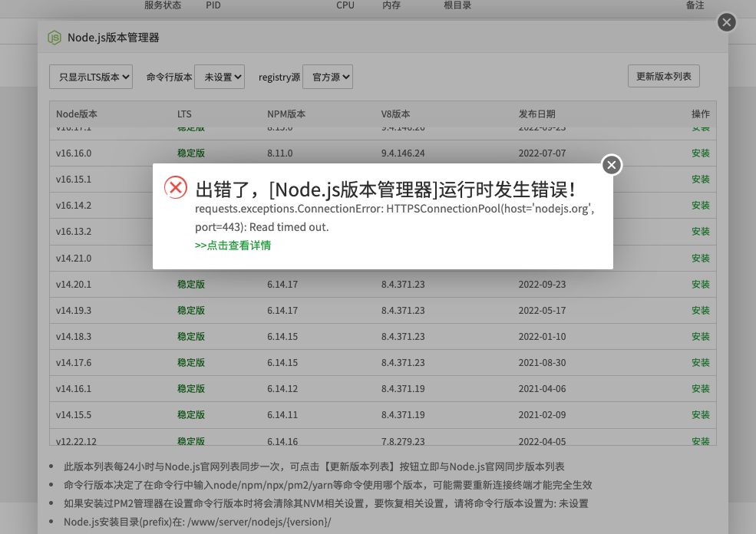The height and width of the screenshot is (534, 756).
Task: Install Node v14.15.5 via 安装 link
Action: click(x=701, y=414)
